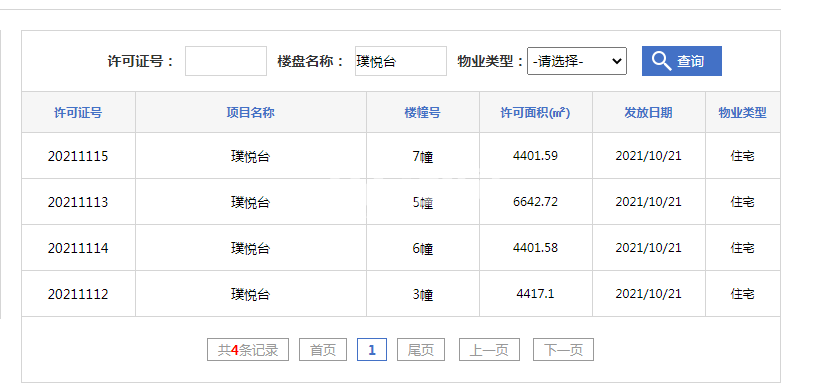The height and width of the screenshot is (387, 819).
Task: Click 住宅 in the 5幢 row
Action: pos(743,202)
